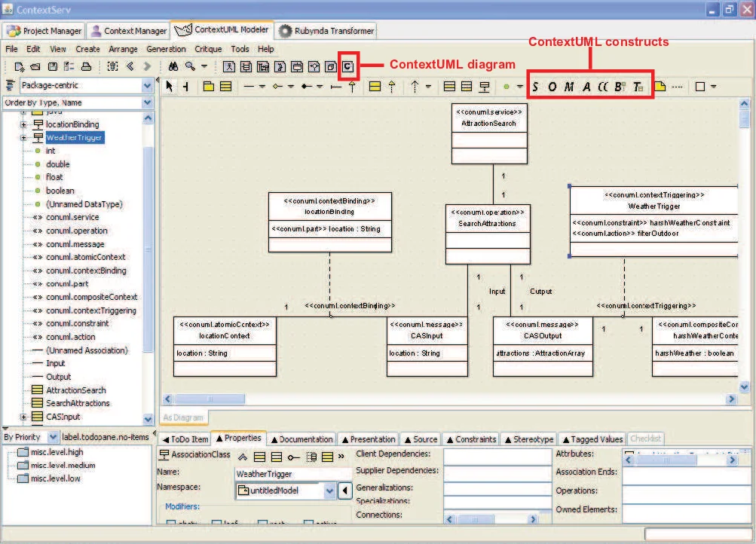Select the context Binding (B) construct tool
Image resolution: width=756 pixels, height=544 pixels.
tap(619, 87)
